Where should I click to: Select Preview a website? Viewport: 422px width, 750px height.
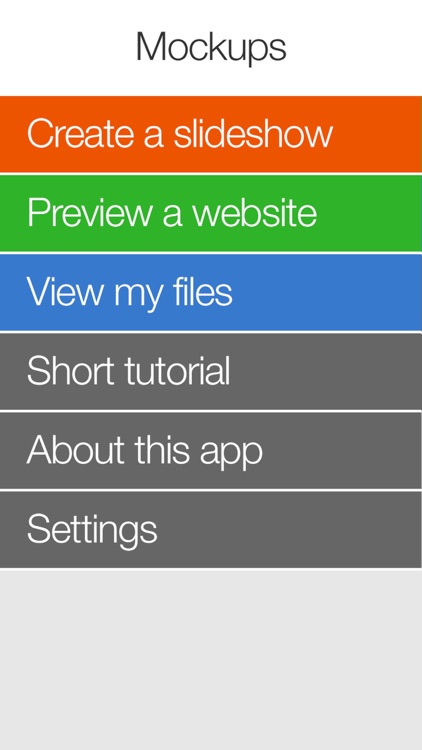[211, 213]
